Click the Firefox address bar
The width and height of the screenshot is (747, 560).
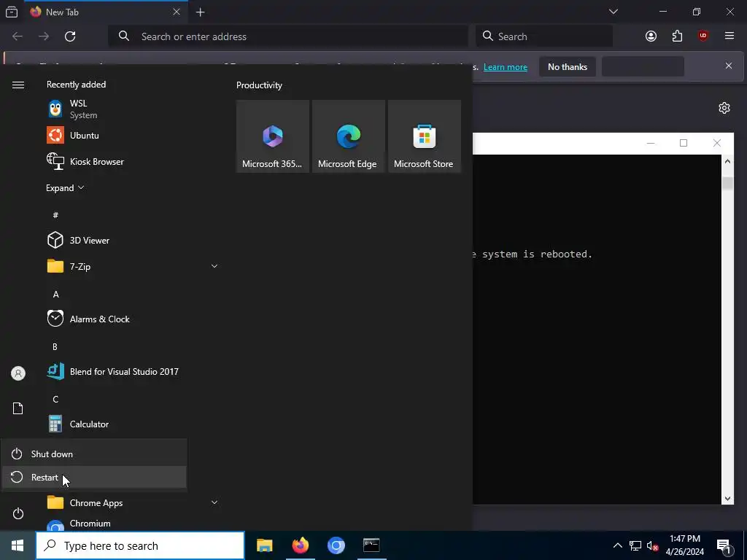[288, 36]
